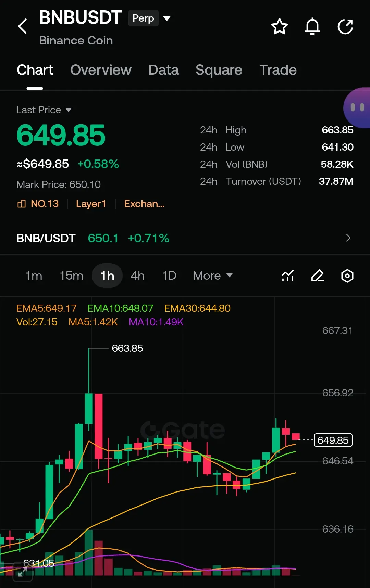Tap the 663.85 high label on chart

click(127, 348)
